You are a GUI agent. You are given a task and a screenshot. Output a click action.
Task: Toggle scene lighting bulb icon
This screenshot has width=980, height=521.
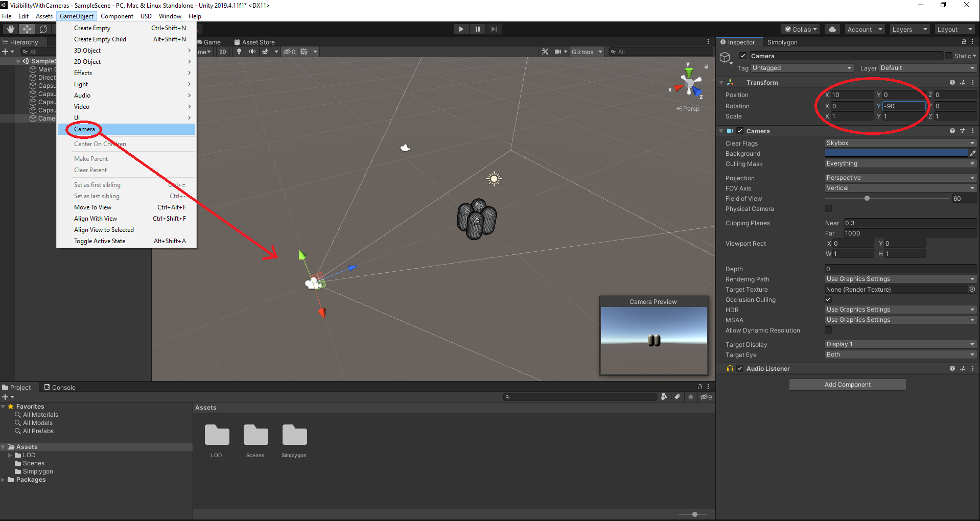coord(239,52)
